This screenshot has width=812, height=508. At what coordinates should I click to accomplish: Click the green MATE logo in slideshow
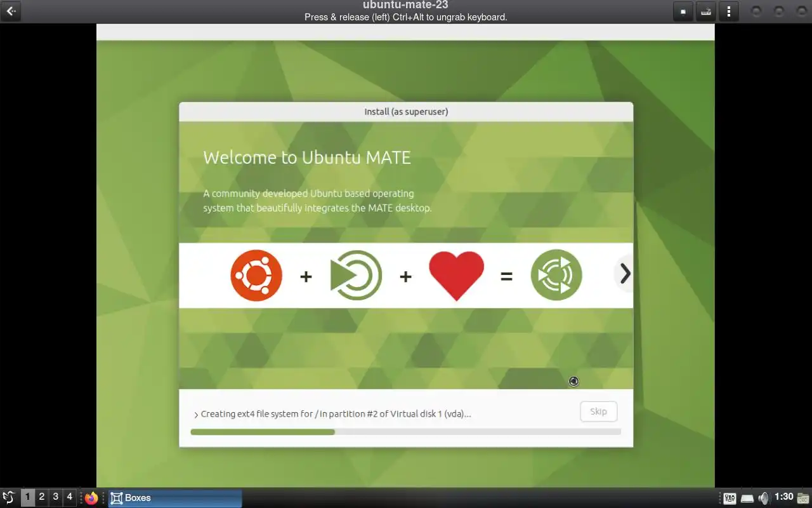(356, 275)
